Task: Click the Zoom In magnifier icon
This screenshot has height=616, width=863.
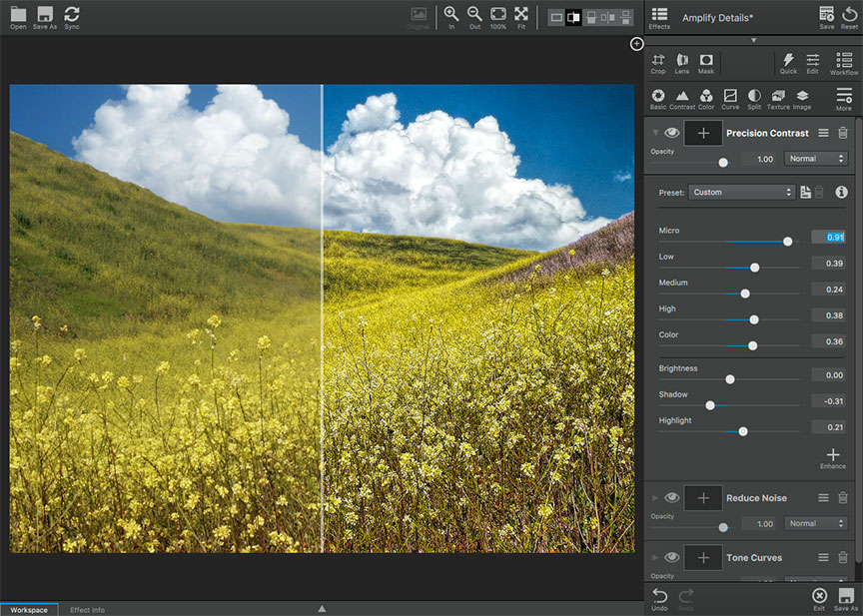Action: (x=451, y=16)
